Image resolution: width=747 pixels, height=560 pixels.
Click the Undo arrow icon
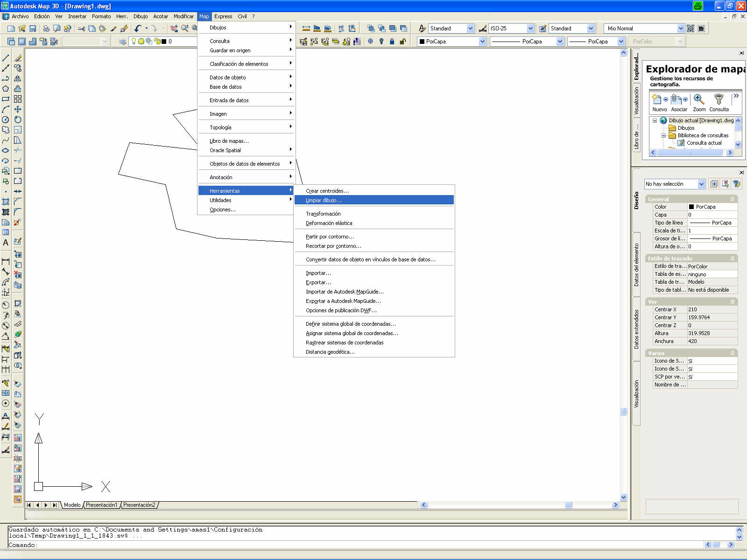(x=138, y=28)
